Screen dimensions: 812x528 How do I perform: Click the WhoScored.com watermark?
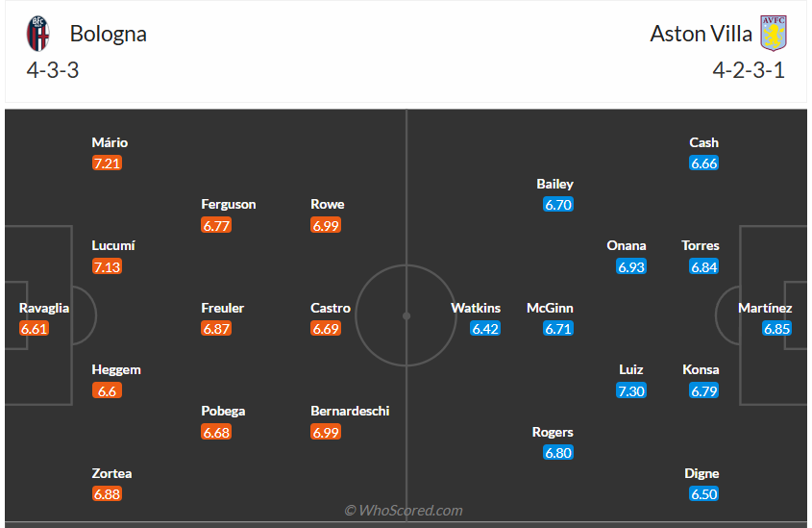pyautogui.click(x=404, y=511)
